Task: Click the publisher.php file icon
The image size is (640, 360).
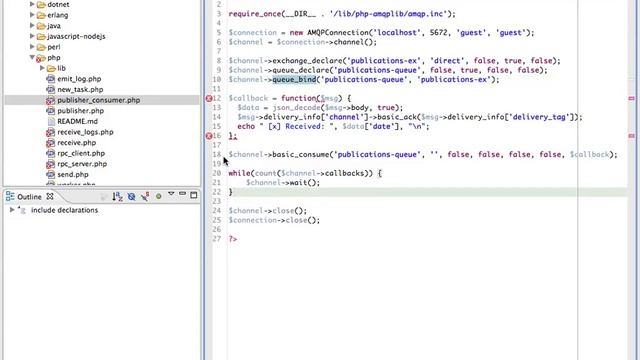Action: (50, 111)
